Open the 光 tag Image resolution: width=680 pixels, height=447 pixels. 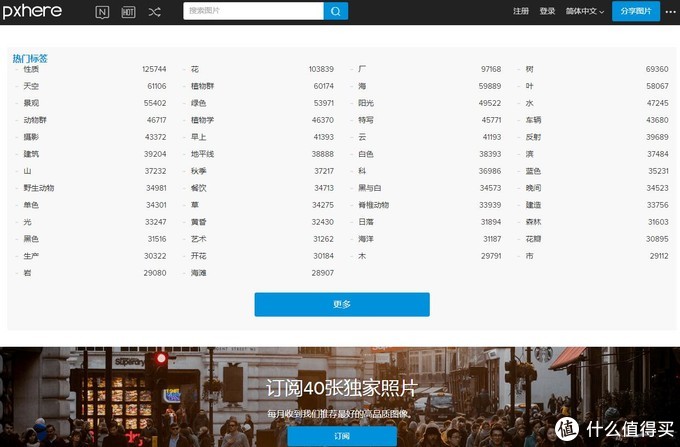(x=27, y=222)
